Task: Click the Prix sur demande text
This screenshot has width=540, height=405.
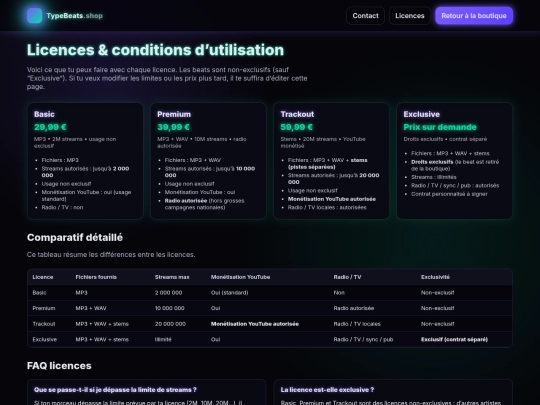Action: [x=440, y=127]
